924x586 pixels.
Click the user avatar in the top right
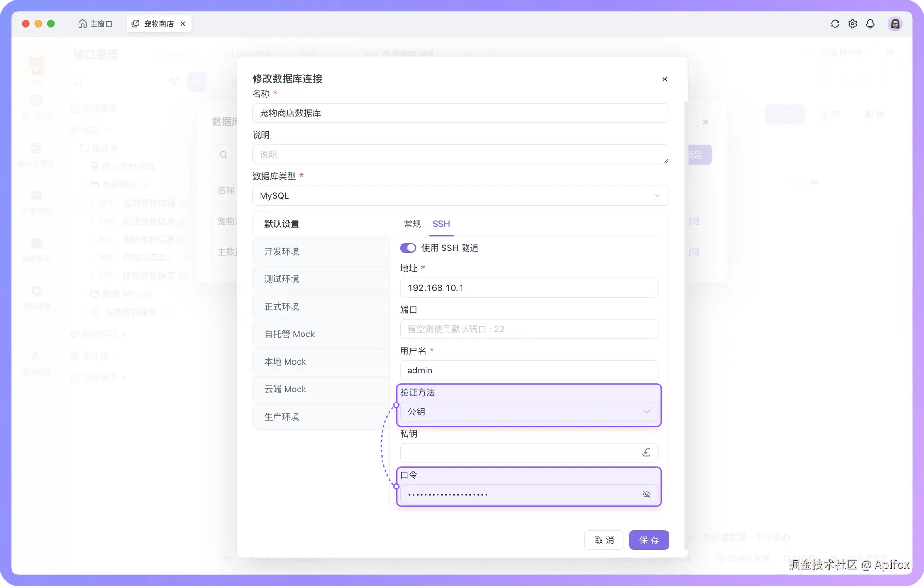pos(895,24)
